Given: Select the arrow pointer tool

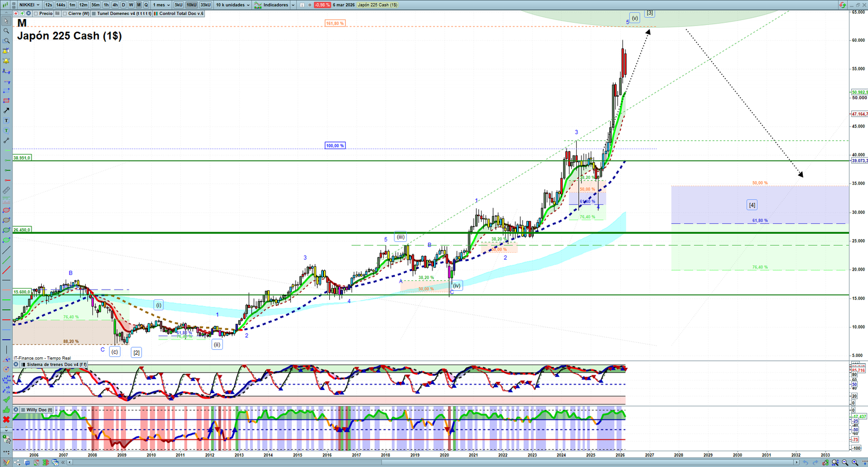Looking at the screenshot, I should (x=7, y=21).
